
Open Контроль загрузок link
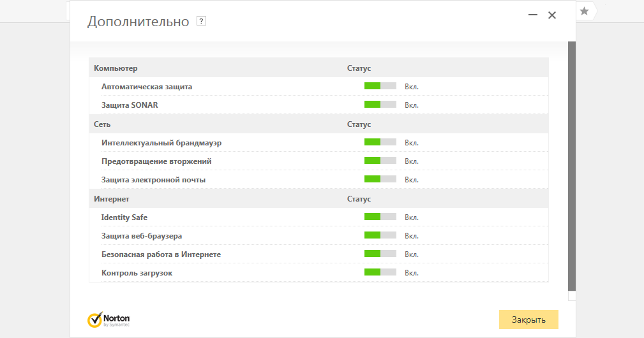[x=137, y=273]
